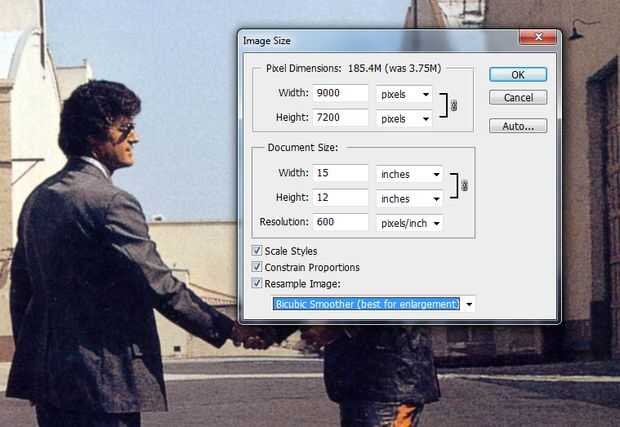Open the Auto... resolution settings
This screenshot has width=620, height=427.
tap(518, 126)
